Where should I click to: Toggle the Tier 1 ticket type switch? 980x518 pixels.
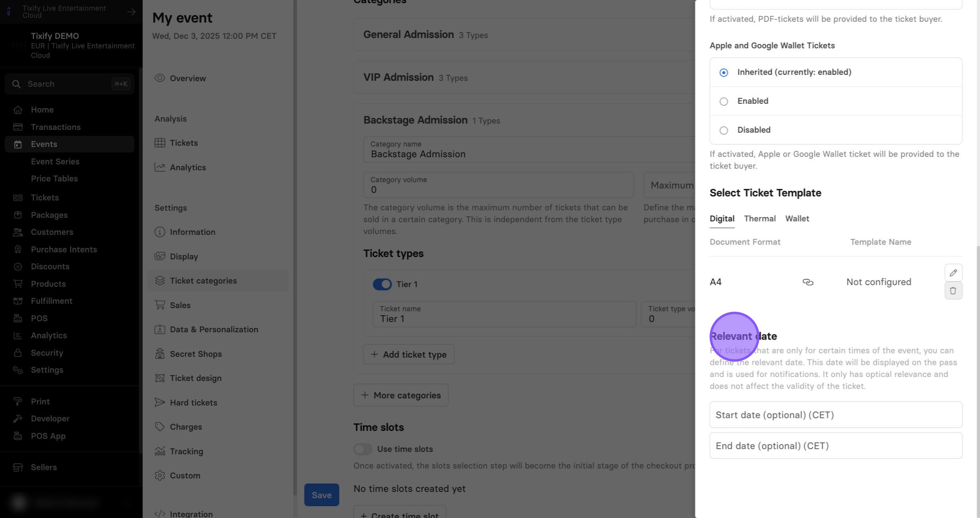click(382, 284)
